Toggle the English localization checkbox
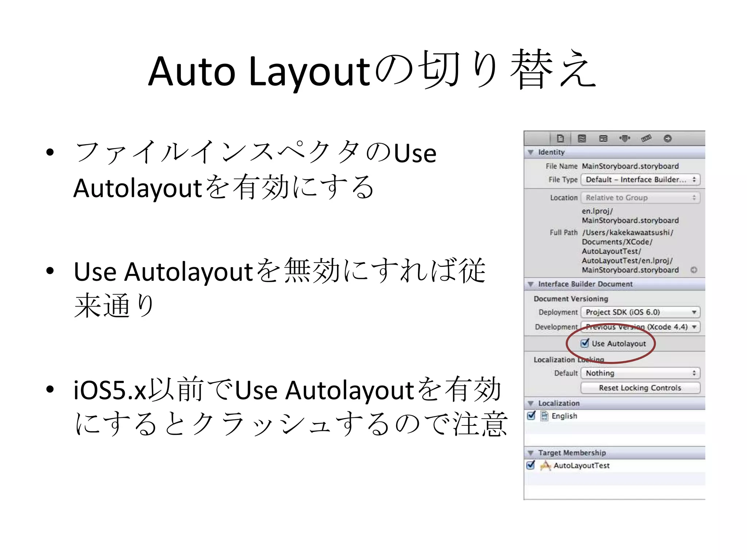 coord(531,416)
